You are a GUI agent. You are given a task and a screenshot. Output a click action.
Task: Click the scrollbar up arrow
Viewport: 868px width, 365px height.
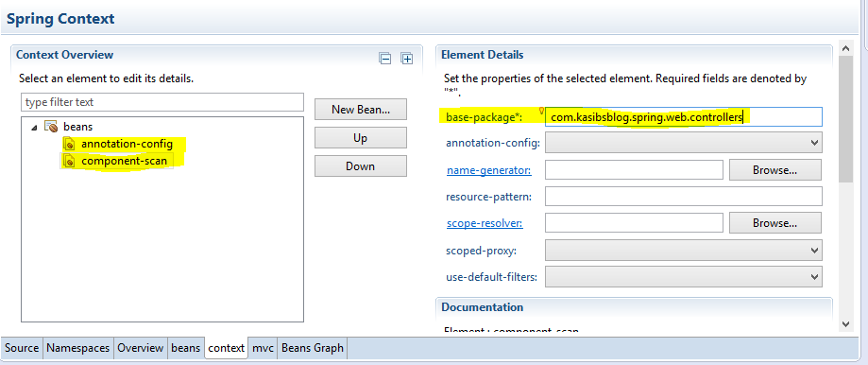click(x=845, y=49)
